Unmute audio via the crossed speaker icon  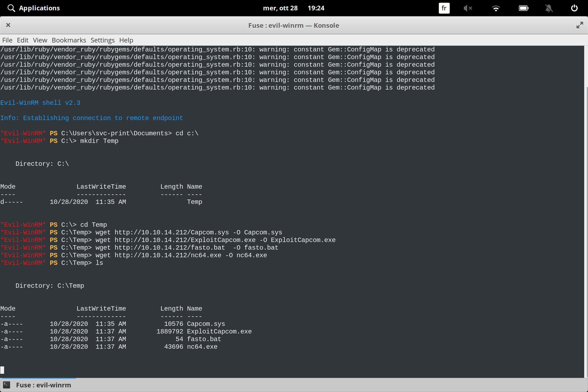468,8
